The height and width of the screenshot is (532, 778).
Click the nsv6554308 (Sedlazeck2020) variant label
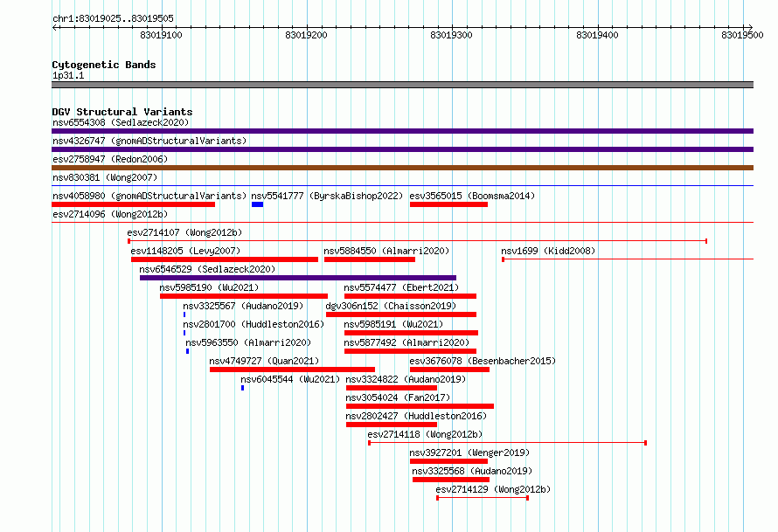point(121,122)
